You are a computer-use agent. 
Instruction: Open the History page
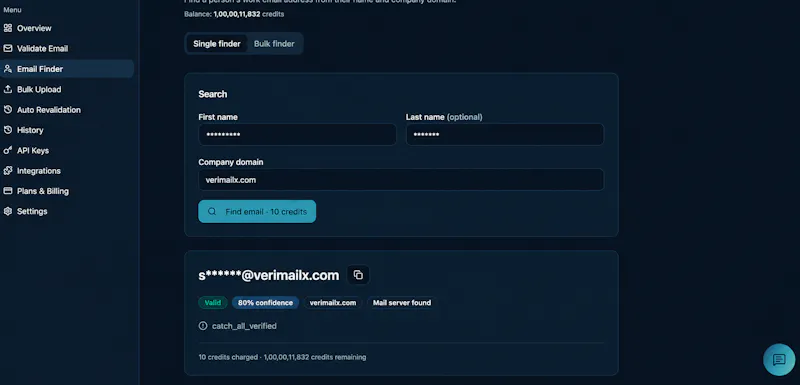[x=30, y=130]
